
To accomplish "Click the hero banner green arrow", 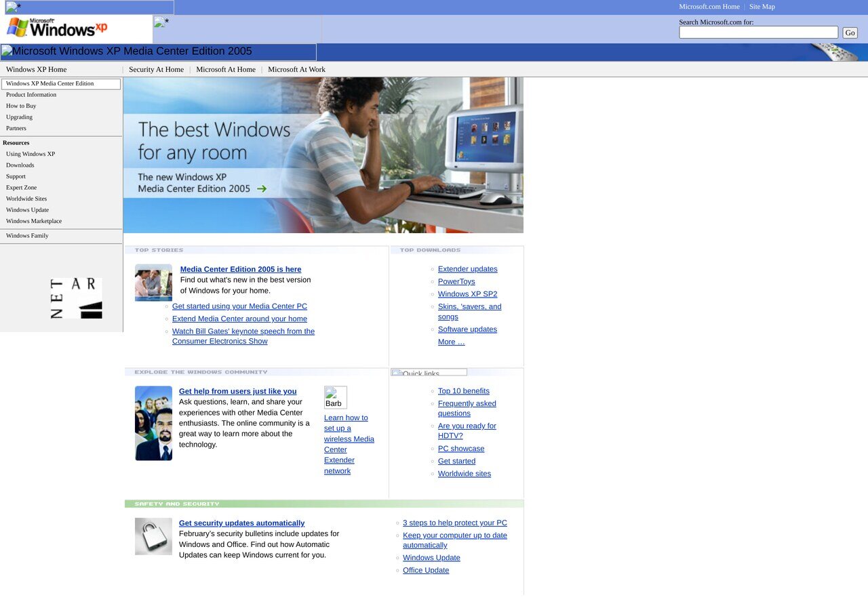I will pyautogui.click(x=262, y=189).
